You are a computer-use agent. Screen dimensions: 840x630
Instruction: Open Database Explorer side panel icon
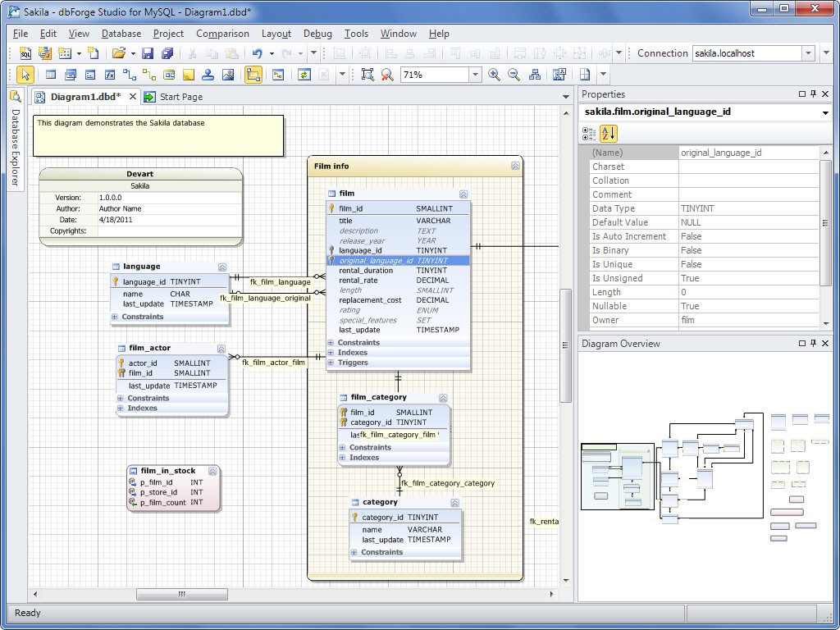tap(16, 97)
